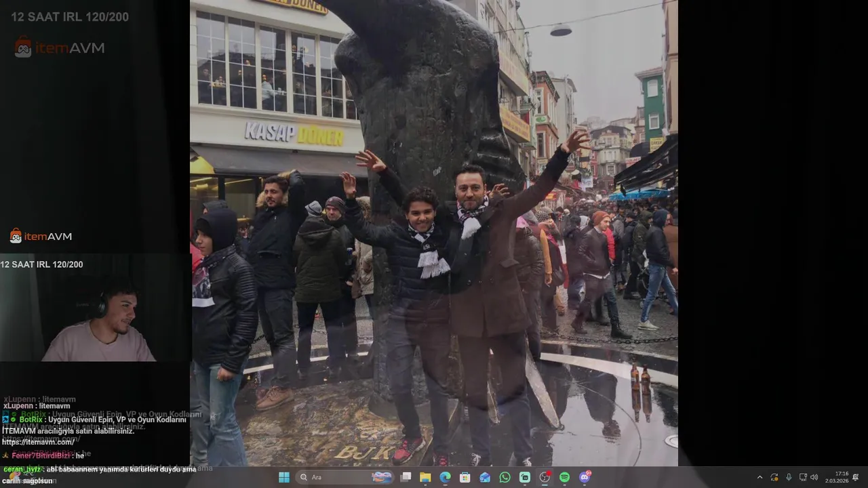Screen dimensions: 868x488
Task: Open Discord from the taskbar
Action: tap(585, 477)
